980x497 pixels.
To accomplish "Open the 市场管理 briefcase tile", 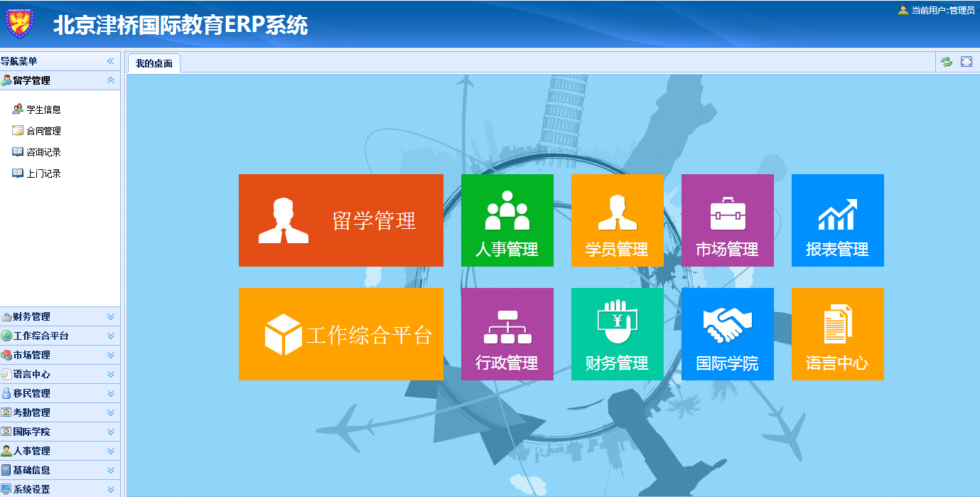I will [727, 220].
